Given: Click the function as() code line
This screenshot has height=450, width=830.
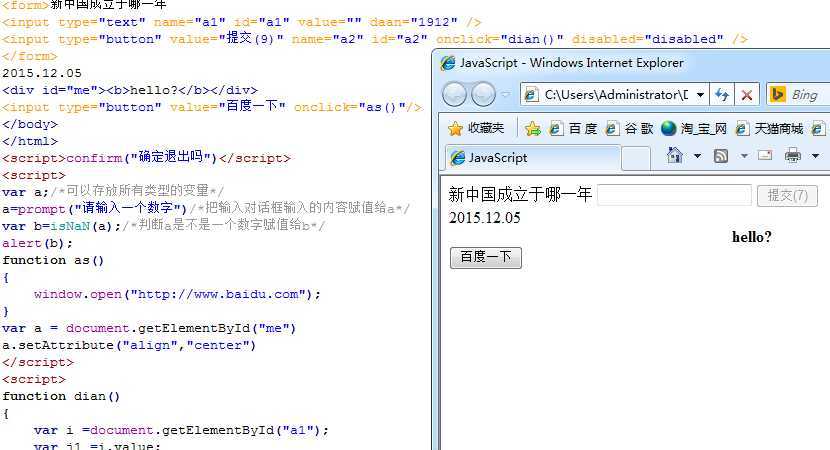Looking at the screenshot, I should [x=53, y=260].
